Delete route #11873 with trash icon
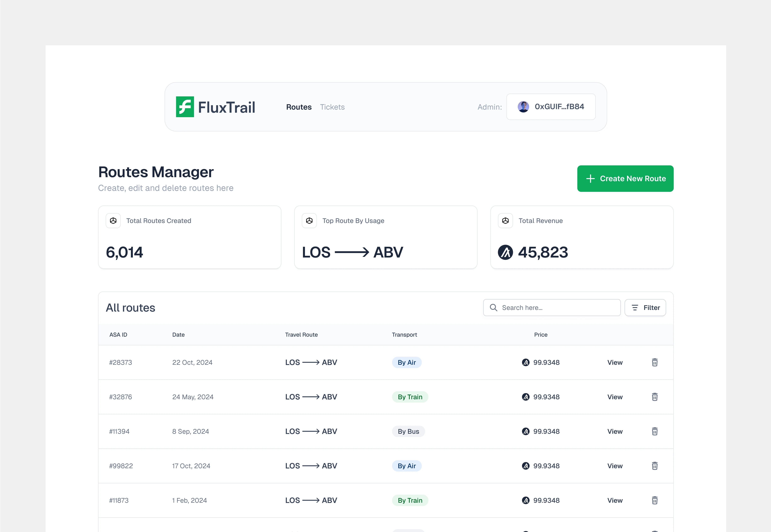Image resolution: width=771 pixels, height=532 pixels. [x=655, y=500]
